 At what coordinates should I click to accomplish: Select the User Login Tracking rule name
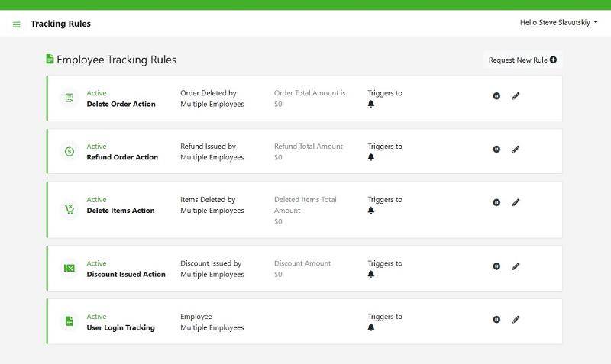click(x=121, y=328)
